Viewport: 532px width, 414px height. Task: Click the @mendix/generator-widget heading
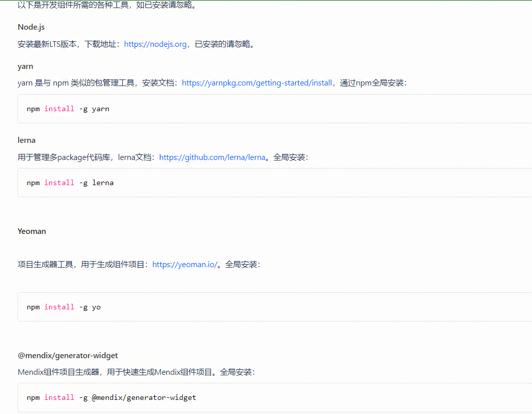click(x=68, y=355)
